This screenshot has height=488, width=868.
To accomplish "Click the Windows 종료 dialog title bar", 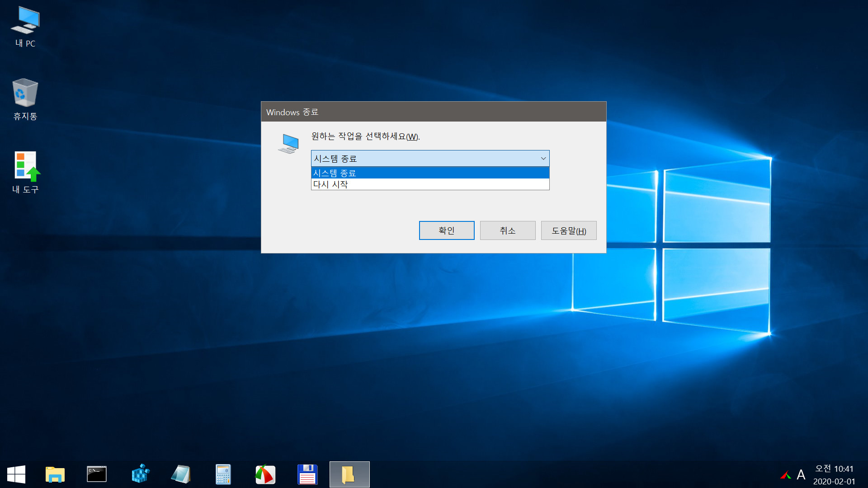I will pyautogui.click(x=434, y=112).
